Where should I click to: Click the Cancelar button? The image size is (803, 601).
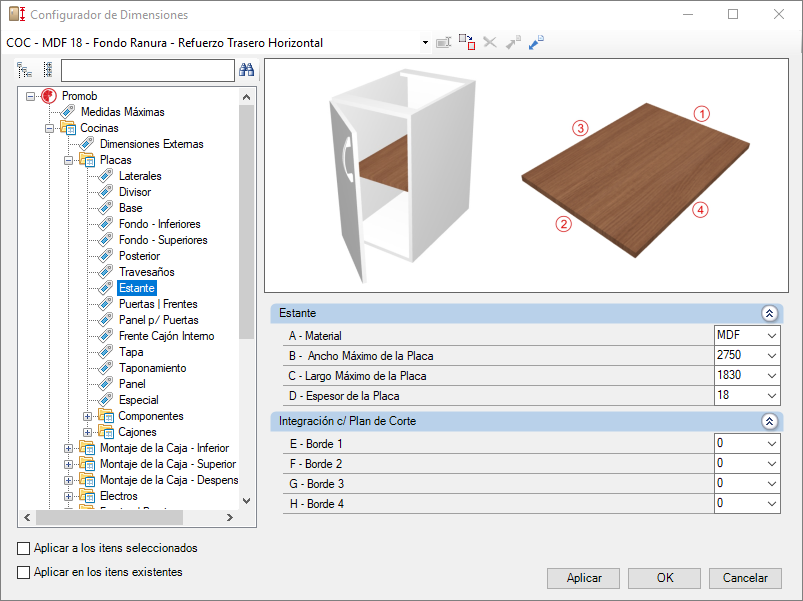pos(745,578)
